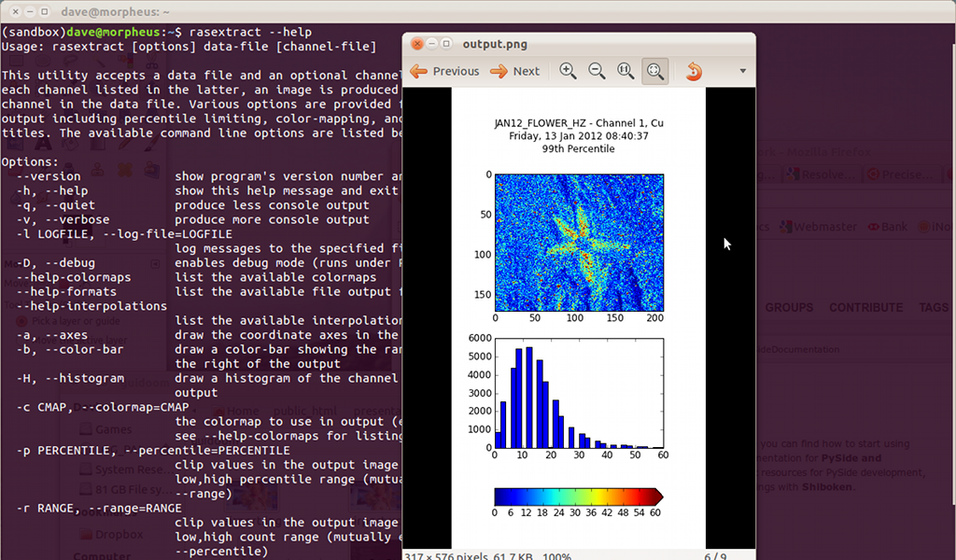Click the image viewer status bar
Image resolution: width=956 pixels, height=560 pixels.
pyautogui.click(x=579, y=555)
